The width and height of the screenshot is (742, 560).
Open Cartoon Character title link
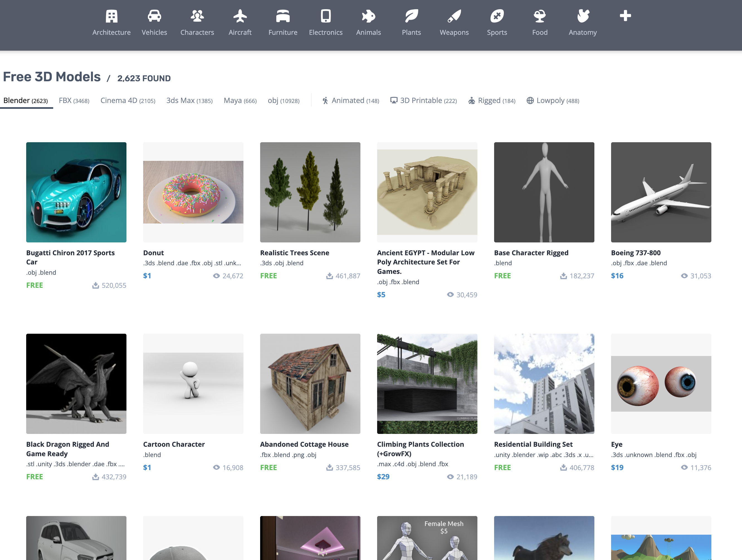tap(174, 444)
